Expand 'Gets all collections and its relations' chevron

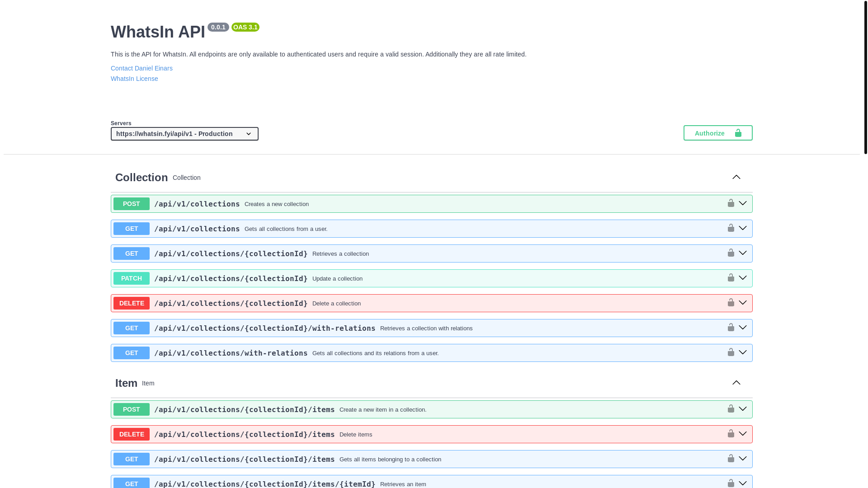point(743,352)
